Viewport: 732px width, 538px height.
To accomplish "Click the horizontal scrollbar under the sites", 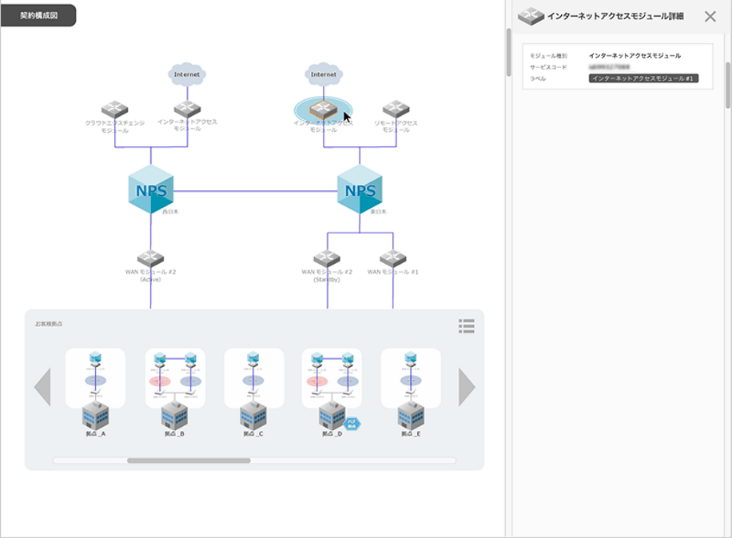I will pyautogui.click(x=189, y=461).
